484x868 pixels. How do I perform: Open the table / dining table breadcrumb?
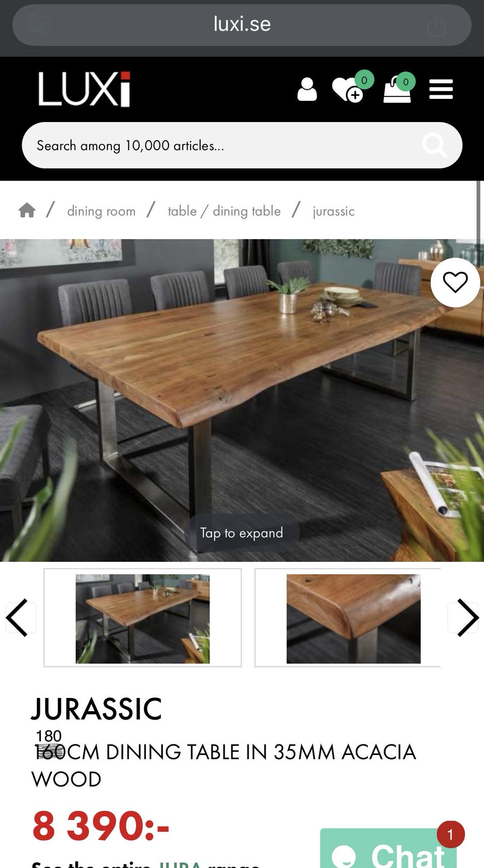[x=224, y=211]
